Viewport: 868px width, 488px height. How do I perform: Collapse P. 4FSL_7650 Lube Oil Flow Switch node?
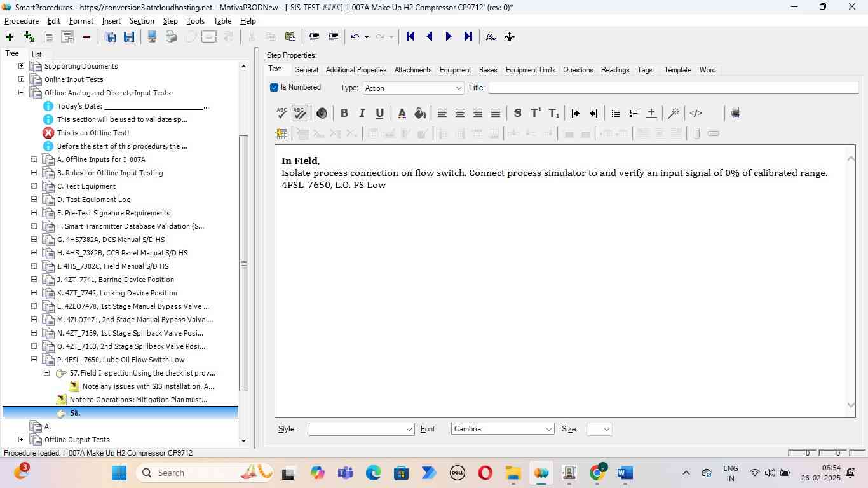coord(34,359)
